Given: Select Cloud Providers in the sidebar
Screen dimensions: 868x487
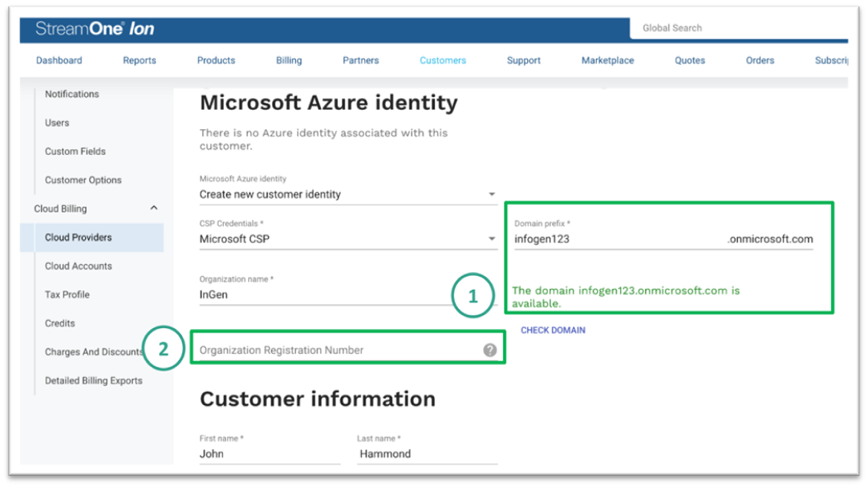Looking at the screenshot, I should [79, 237].
